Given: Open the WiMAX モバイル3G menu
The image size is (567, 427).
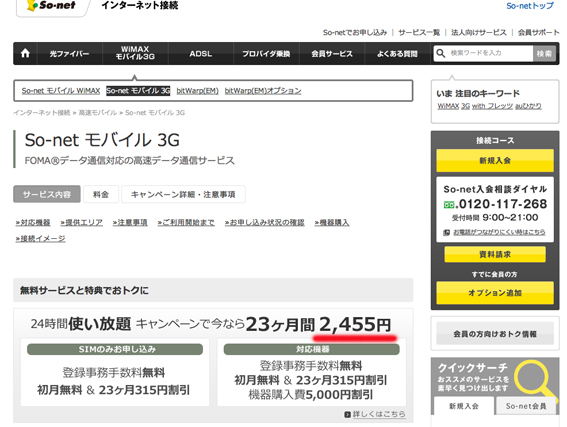Looking at the screenshot, I should pos(135,53).
